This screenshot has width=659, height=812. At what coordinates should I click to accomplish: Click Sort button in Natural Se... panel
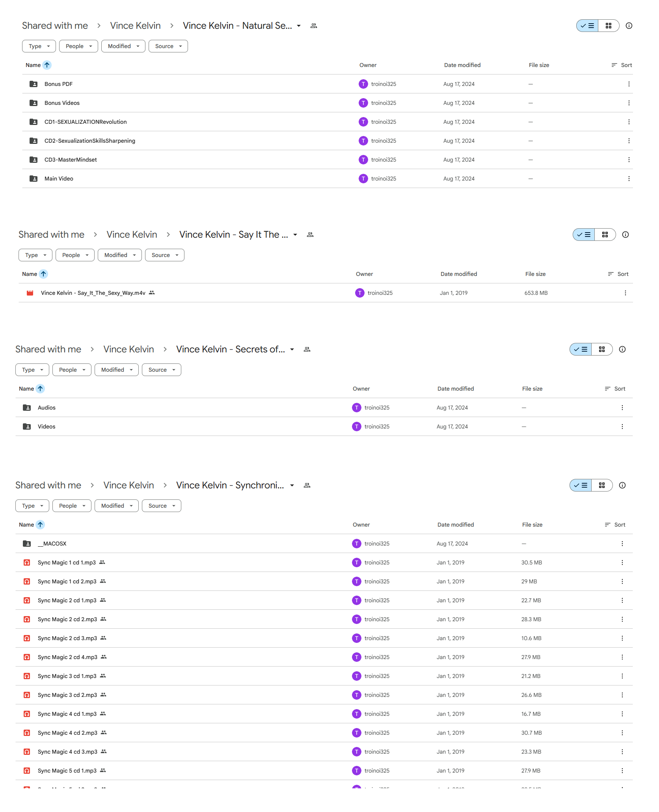[x=622, y=65]
